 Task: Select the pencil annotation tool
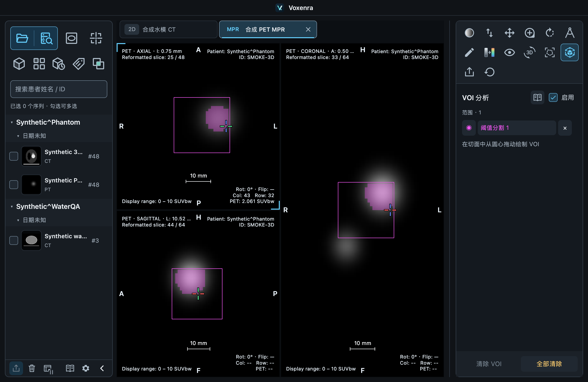(x=469, y=52)
